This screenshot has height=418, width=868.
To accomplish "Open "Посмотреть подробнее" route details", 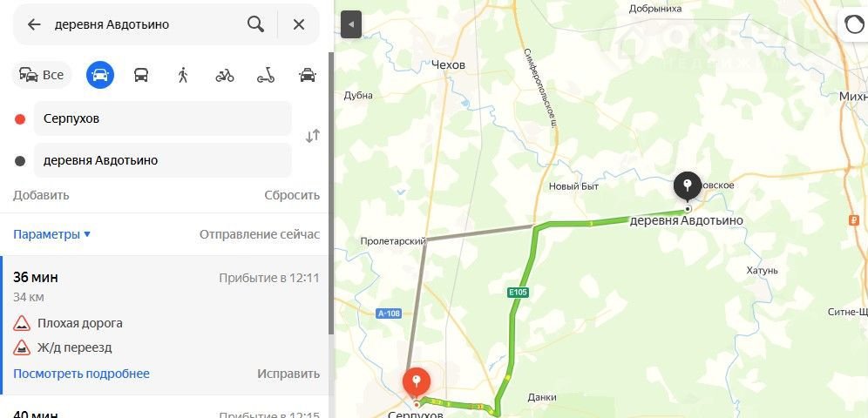I will click(x=81, y=374).
